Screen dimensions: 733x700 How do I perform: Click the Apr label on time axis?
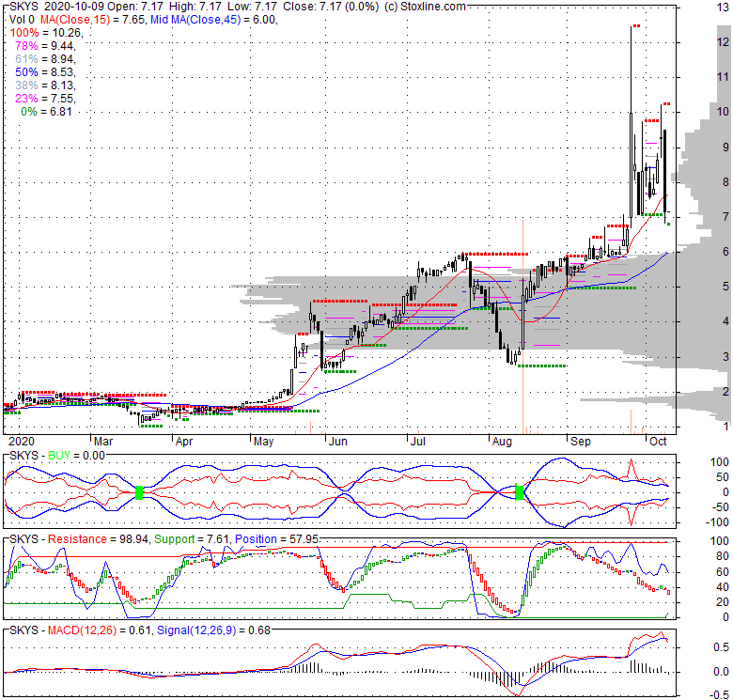click(x=184, y=442)
